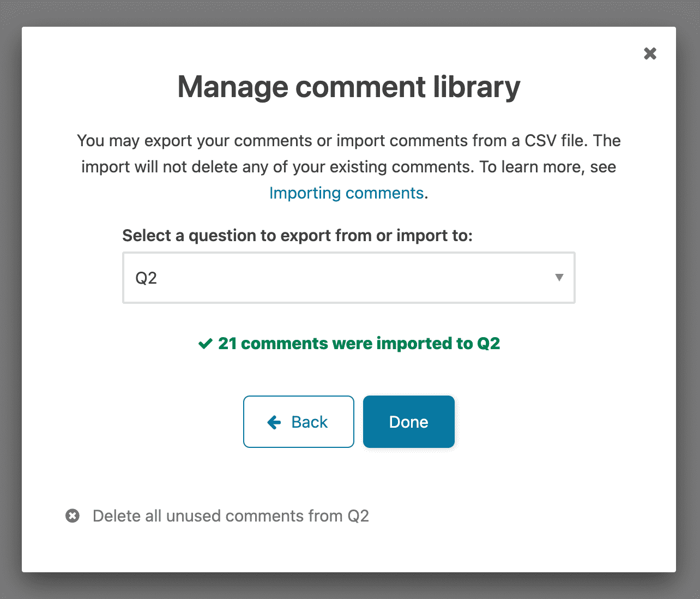Click the Select a question label

[297, 236]
